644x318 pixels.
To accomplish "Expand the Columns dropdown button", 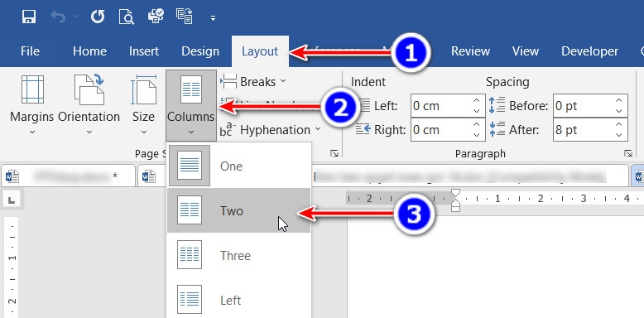I will (x=191, y=105).
